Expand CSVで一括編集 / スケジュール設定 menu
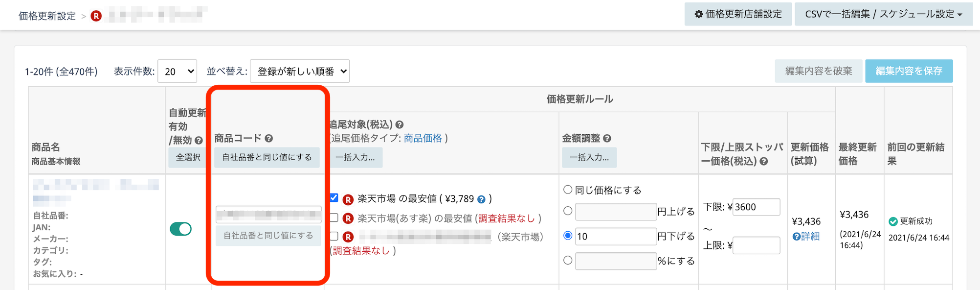 pyautogui.click(x=883, y=14)
